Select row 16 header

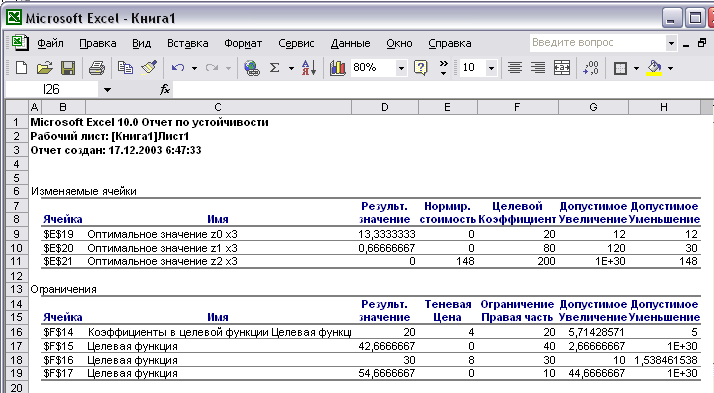point(16,332)
